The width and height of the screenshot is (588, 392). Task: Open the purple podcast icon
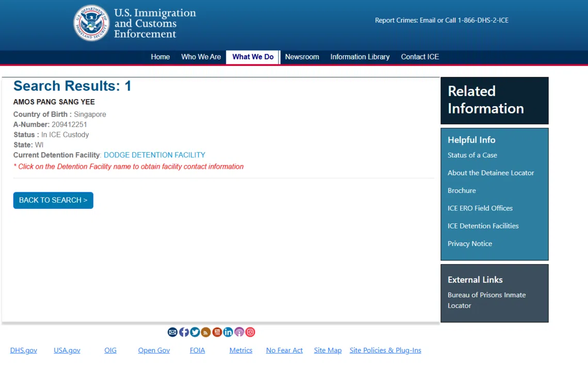coord(239,332)
